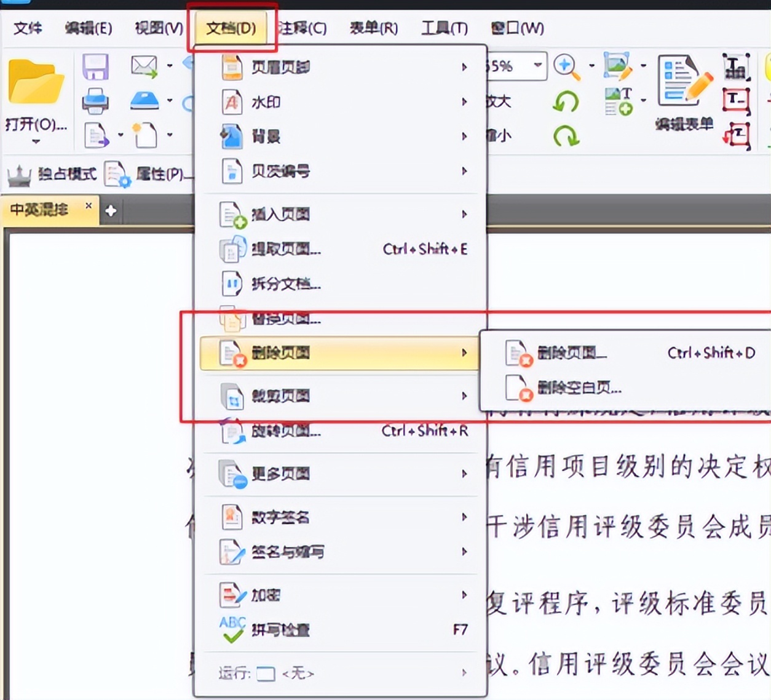点击加号按钮新建标签页
771x700 pixels.
[111, 210]
